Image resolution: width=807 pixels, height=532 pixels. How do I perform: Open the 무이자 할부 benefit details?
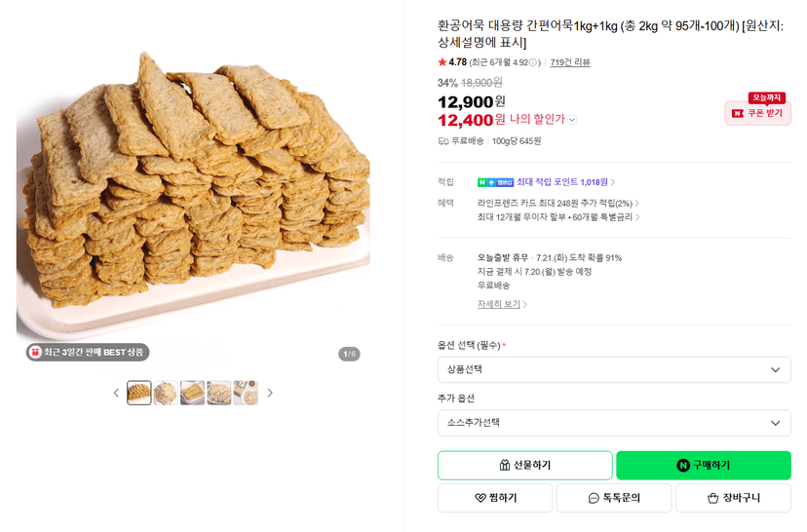pos(557,217)
